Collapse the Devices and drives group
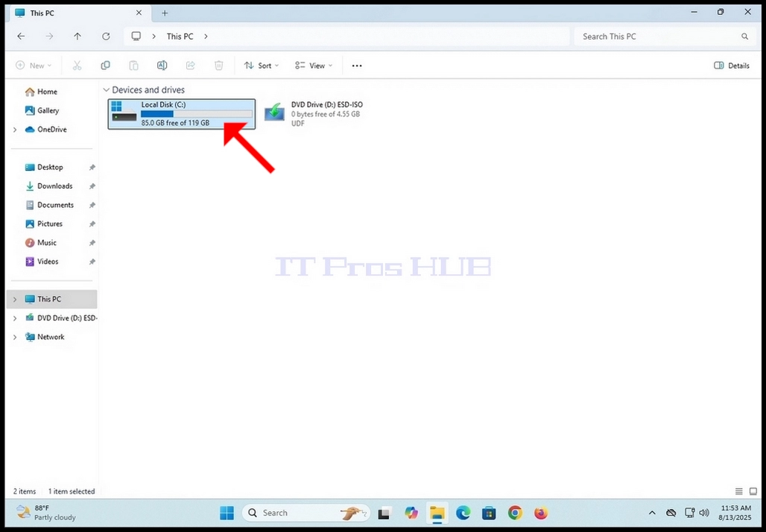 106,90
